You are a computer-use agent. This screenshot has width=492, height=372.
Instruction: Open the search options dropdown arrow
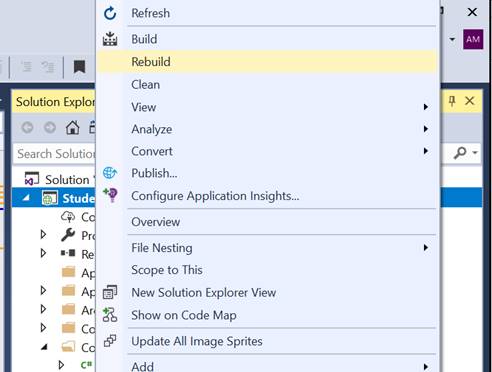coord(475,153)
